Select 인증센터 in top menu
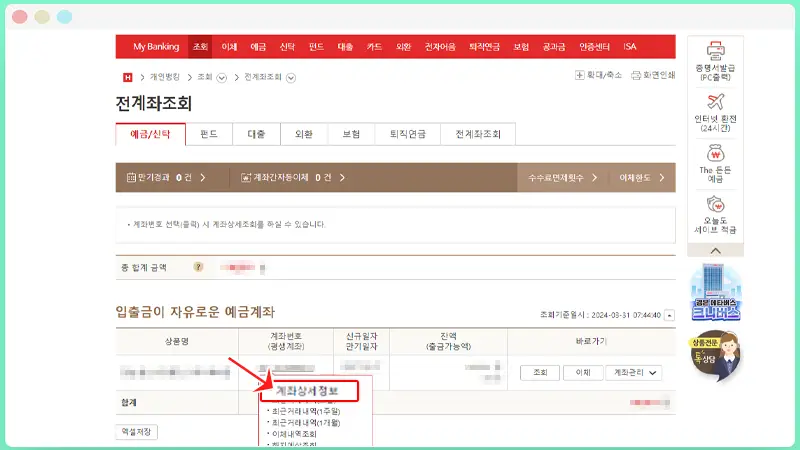 (594, 46)
